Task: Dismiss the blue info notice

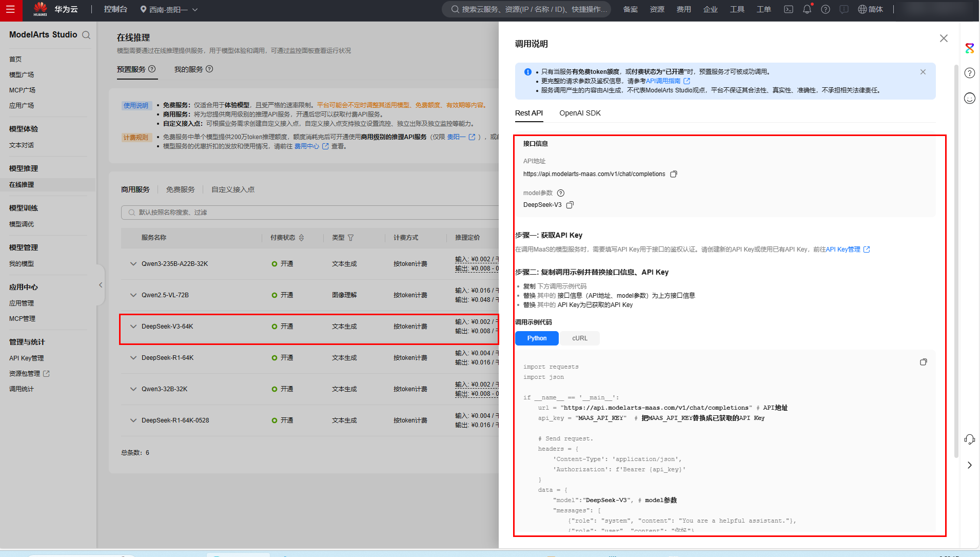Action: tap(923, 72)
